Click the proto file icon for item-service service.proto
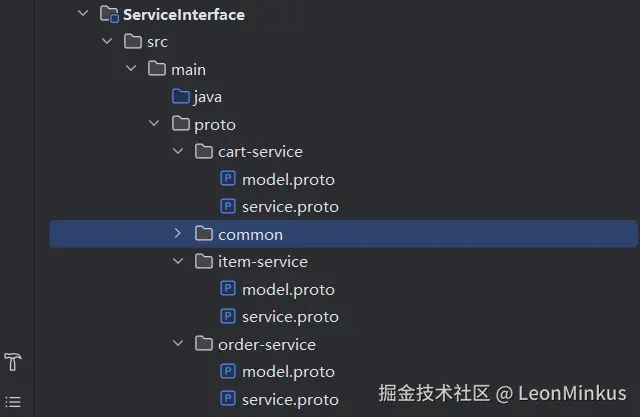Screen dimensions: 640x417 tap(228, 317)
